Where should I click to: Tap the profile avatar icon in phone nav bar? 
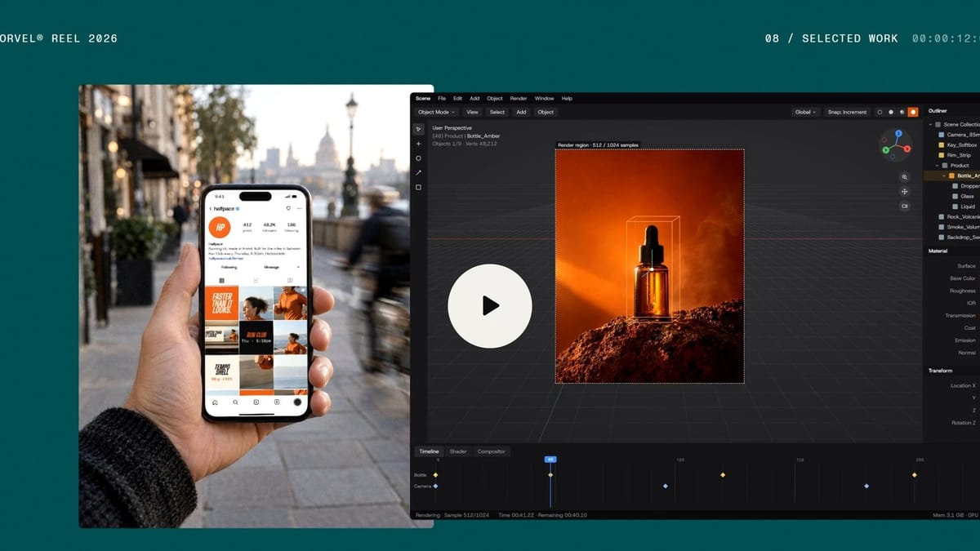297,402
